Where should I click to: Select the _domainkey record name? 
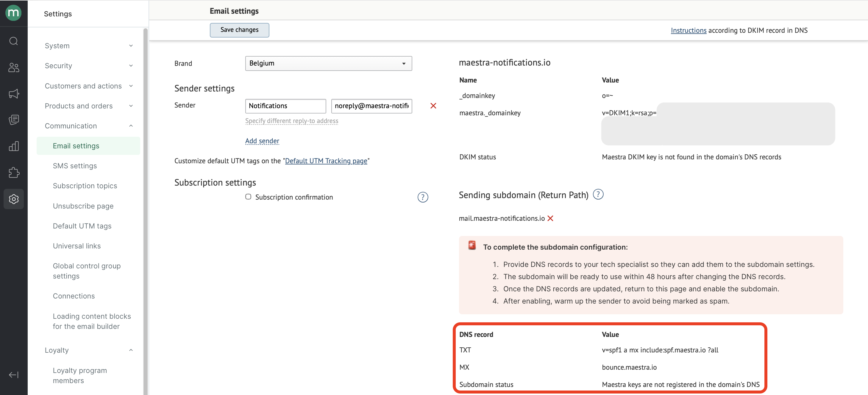[x=477, y=96]
